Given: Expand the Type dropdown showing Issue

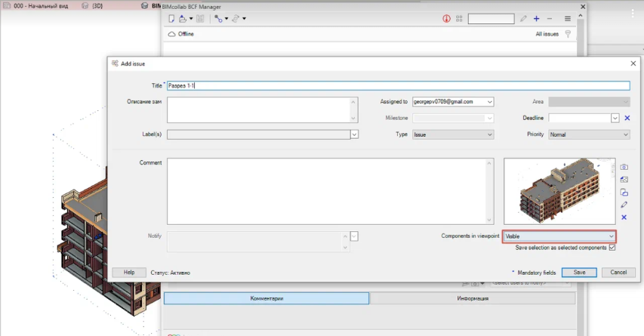Looking at the screenshot, I should tap(490, 134).
